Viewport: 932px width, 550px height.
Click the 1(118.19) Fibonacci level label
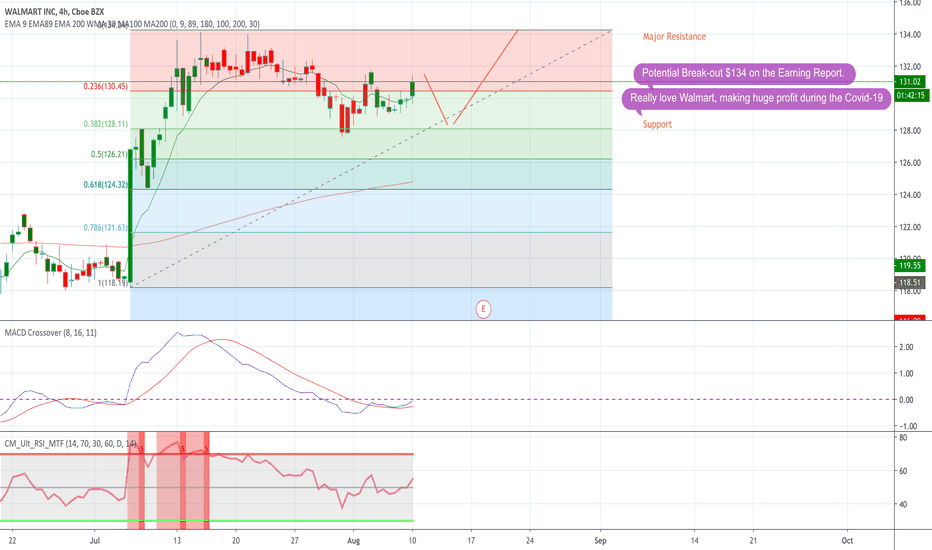[112, 284]
